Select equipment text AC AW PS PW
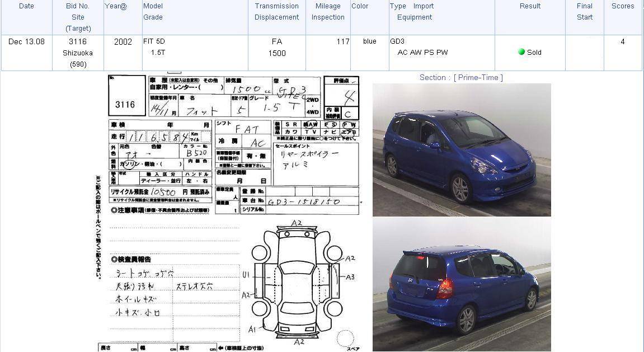This screenshot has width=644, height=352. click(x=422, y=53)
